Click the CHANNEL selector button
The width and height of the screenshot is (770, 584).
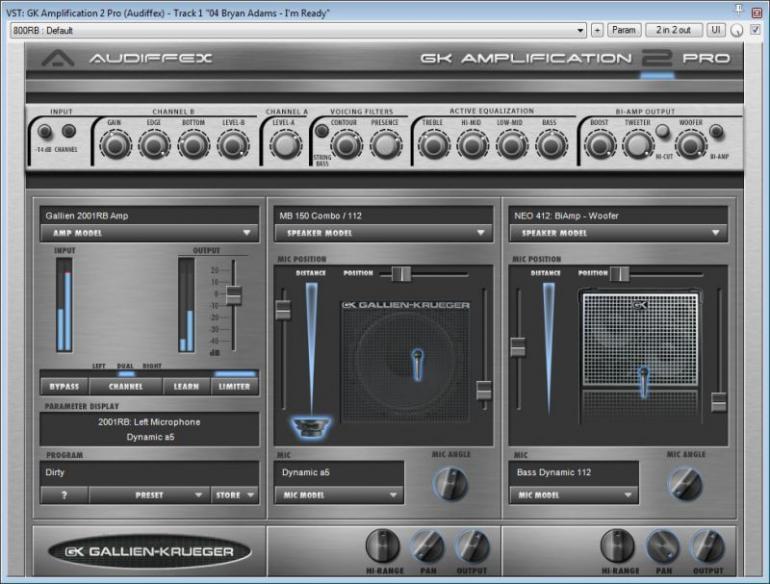click(125, 387)
